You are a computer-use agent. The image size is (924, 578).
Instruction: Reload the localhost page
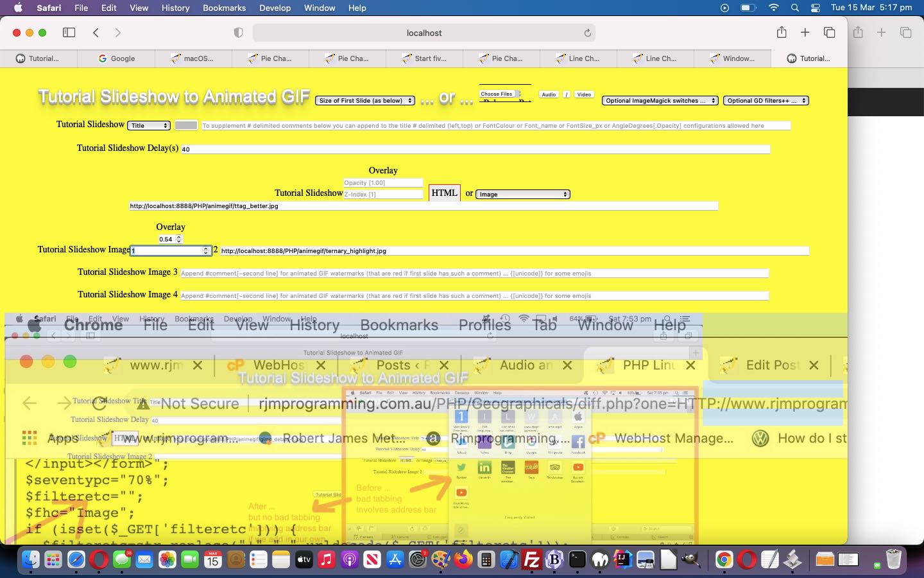point(587,33)
